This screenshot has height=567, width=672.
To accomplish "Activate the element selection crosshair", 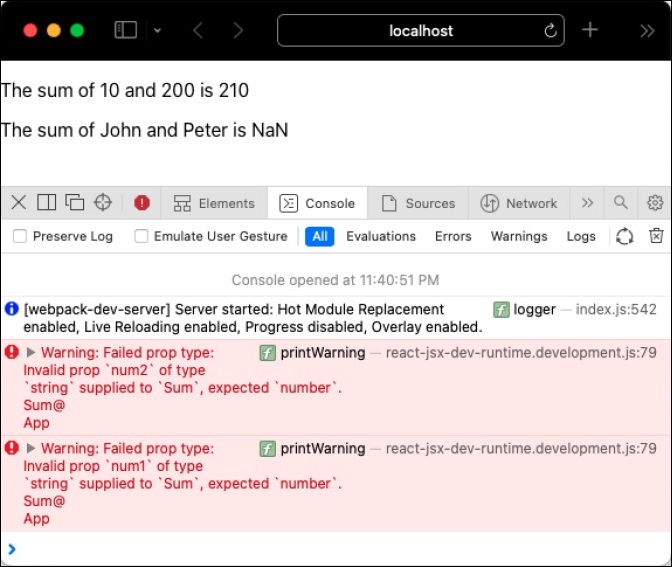I will 102,203.
